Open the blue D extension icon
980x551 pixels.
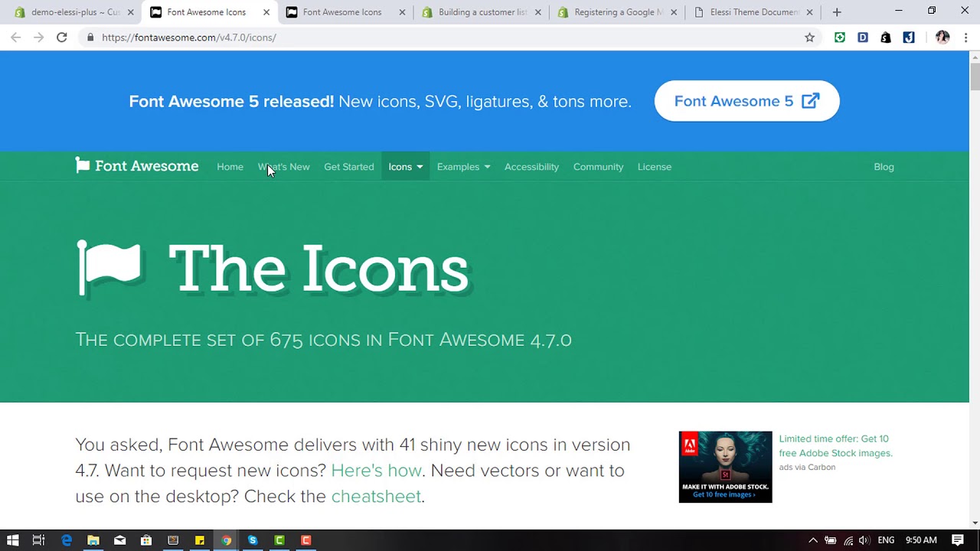pos(863,37)
